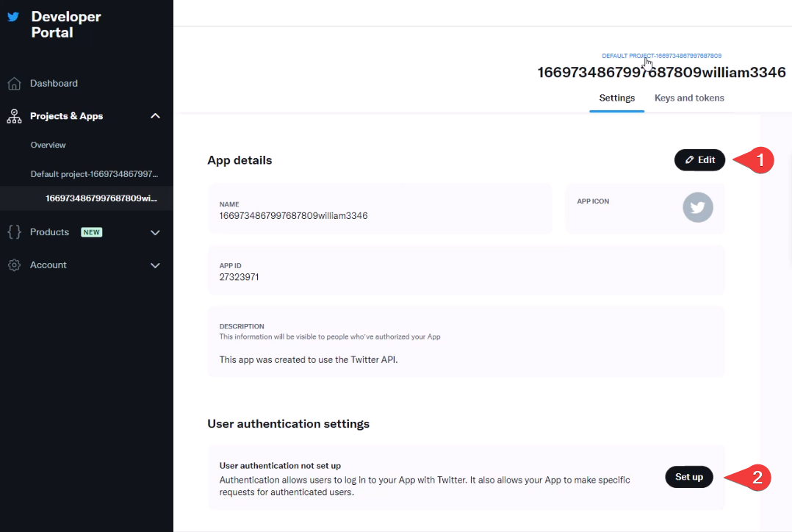Click the Twitter bird logo in sidebar
The image size is (792, 532).
click(x=14, y=17)
